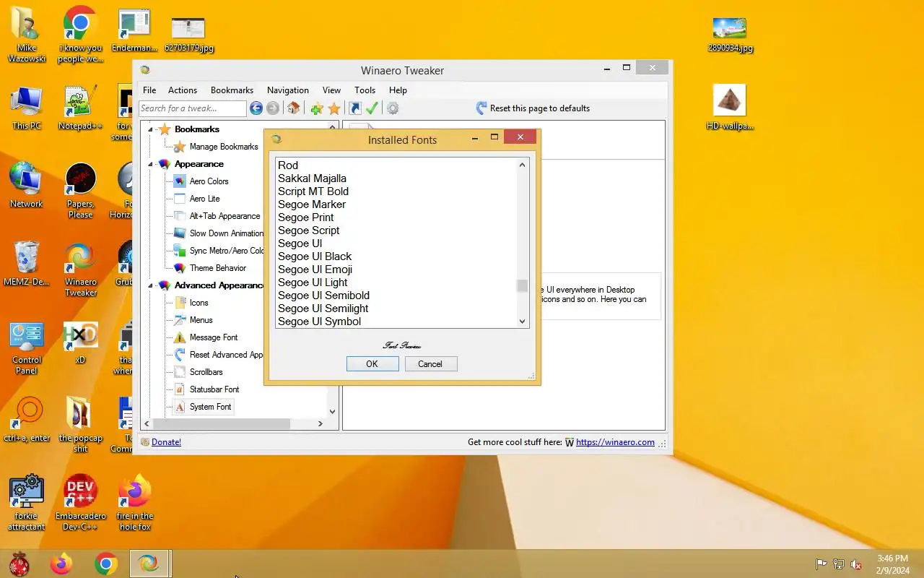
Task: Click the grey Forward arrow in Winaero toolbar
Action: (272, 108)
